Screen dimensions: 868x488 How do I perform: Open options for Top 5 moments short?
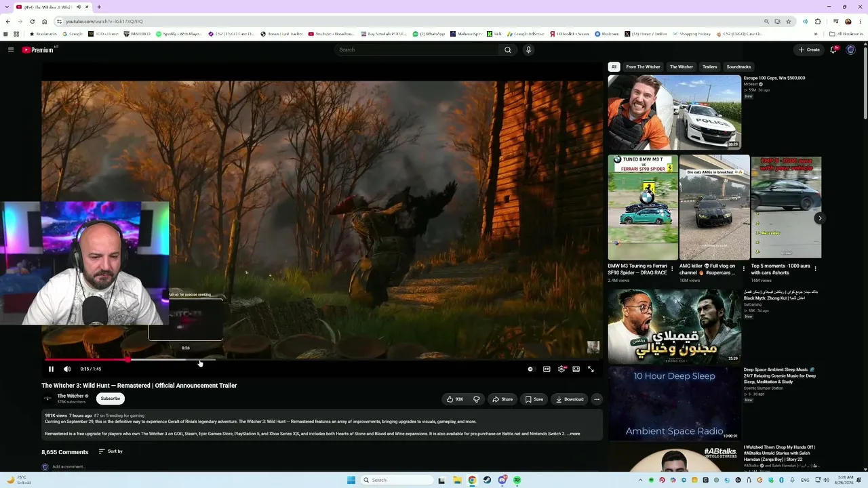tap(815, 269)
